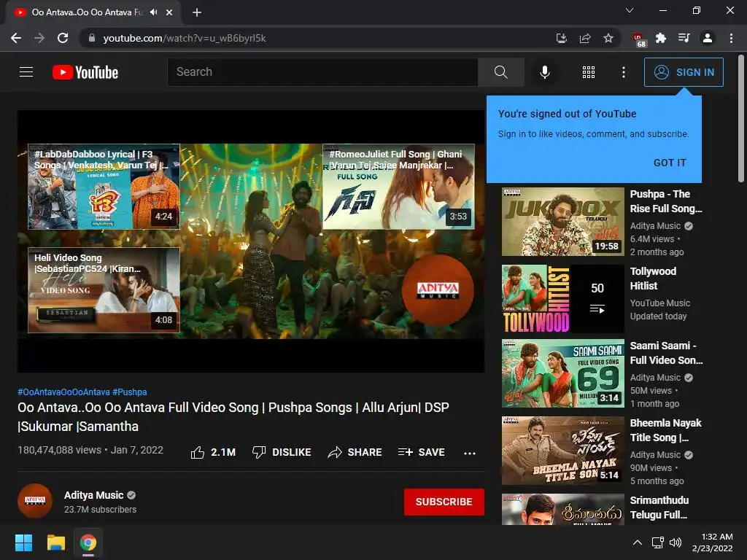Click the search magnifier button
The width and height of the screenshot is (747, 560).
pos(500,72)
